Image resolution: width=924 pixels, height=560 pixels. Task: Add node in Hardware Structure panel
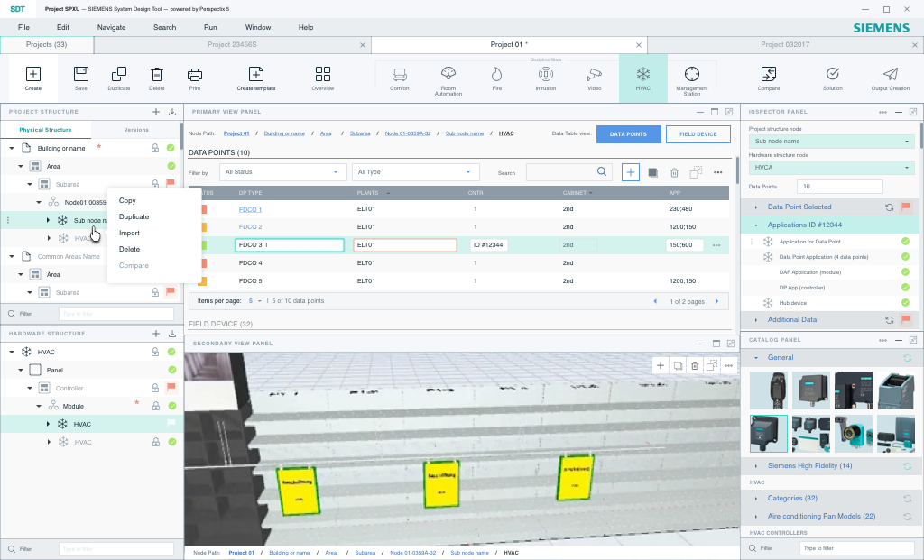pyautogui.click(x=156, y=334)
